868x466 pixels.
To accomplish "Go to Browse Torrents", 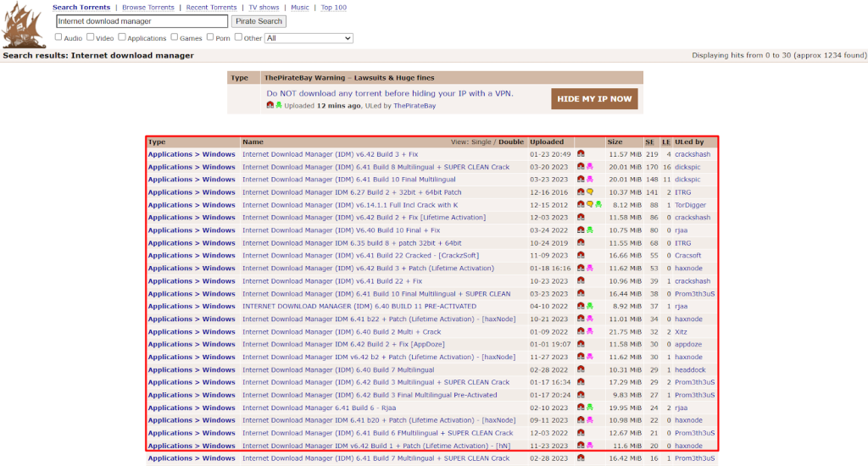I will (x=147, y=8).
